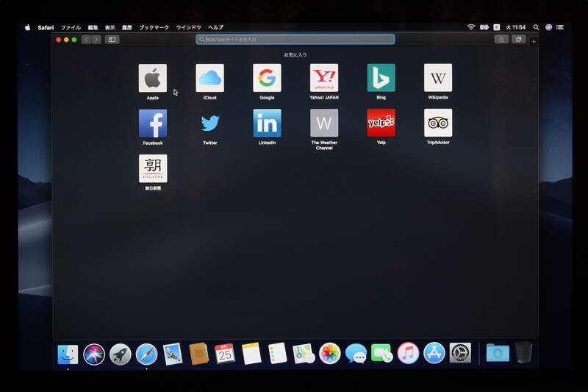Show all tabs overview button
This screenshot has width=588, height=392.
tap(519, 39)
